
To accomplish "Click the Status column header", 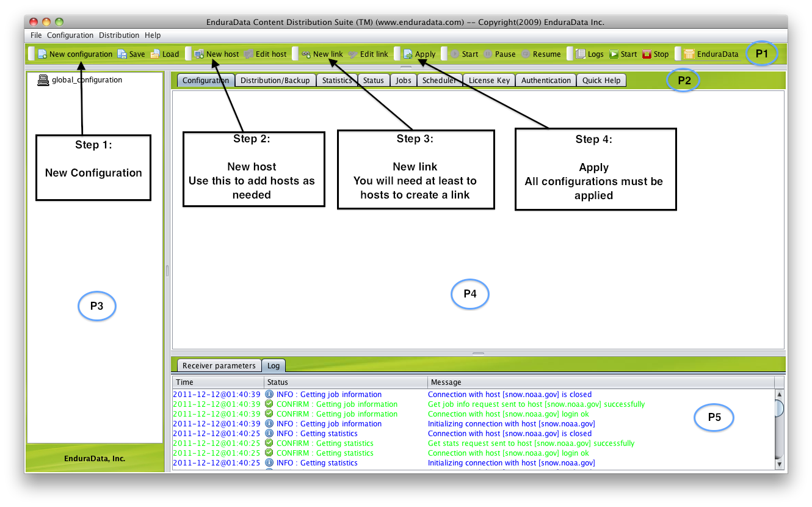I will (x=346, y=382).
